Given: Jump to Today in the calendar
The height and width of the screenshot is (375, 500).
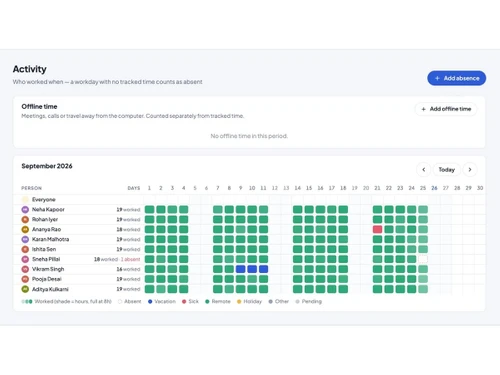Looking at the screenshot, I should click(447, 169).
